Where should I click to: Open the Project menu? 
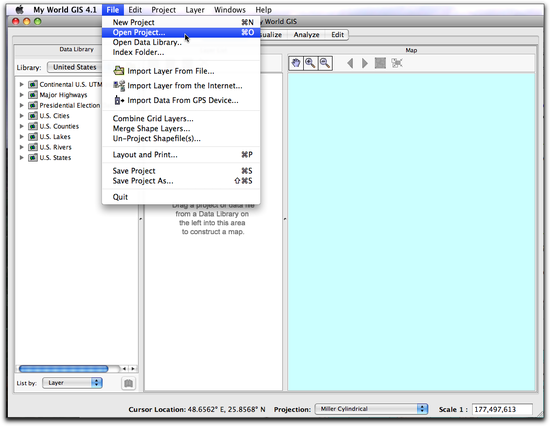click(163, 10)
